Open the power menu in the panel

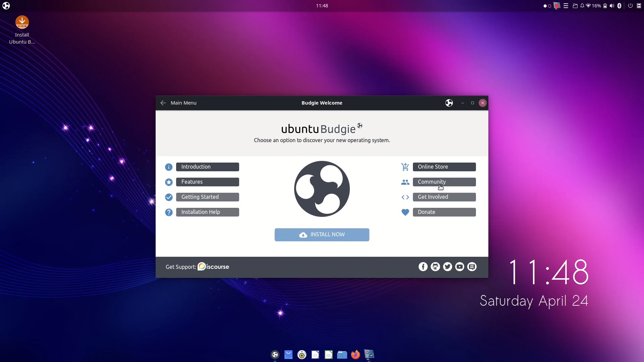(630, 6)
